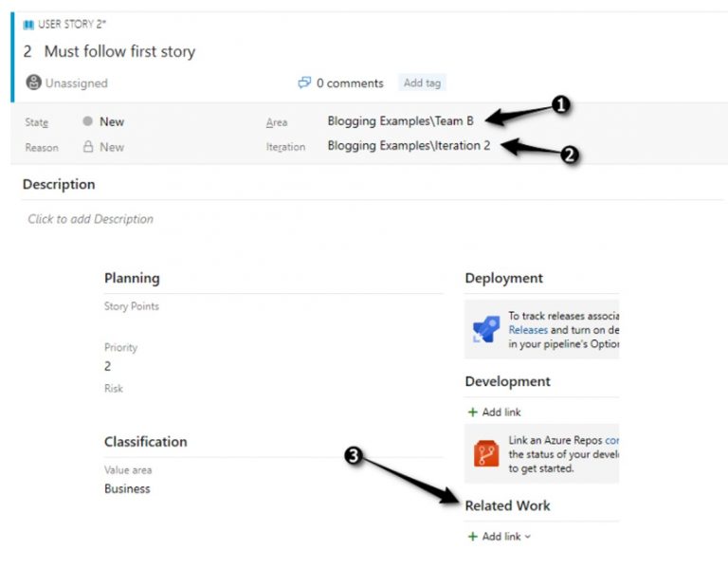Screen dimensions: 728x568
Task: Open Iteration path Blogging Examples\Iteration 2
Action: 409,146
